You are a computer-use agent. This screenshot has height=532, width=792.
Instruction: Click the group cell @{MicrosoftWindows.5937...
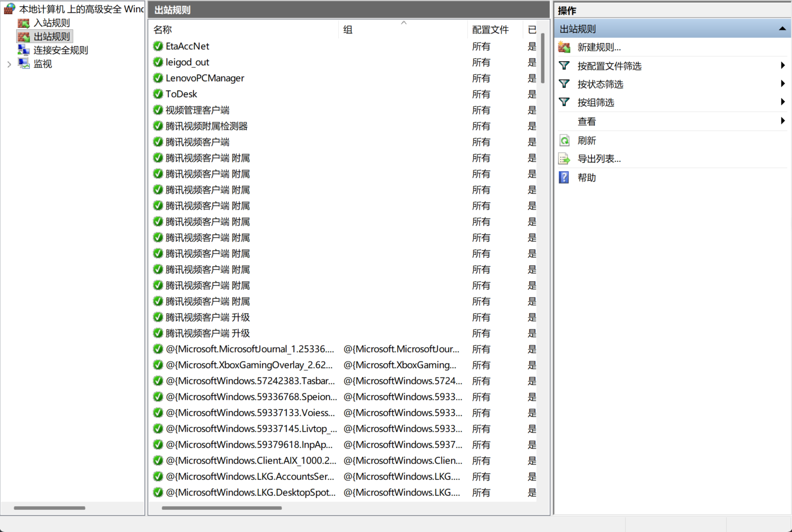click(403, 445)
